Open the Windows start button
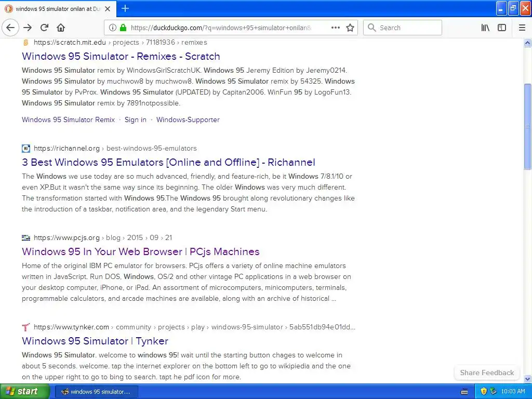This screenshot has width=532, height=399. coord(25,391)
